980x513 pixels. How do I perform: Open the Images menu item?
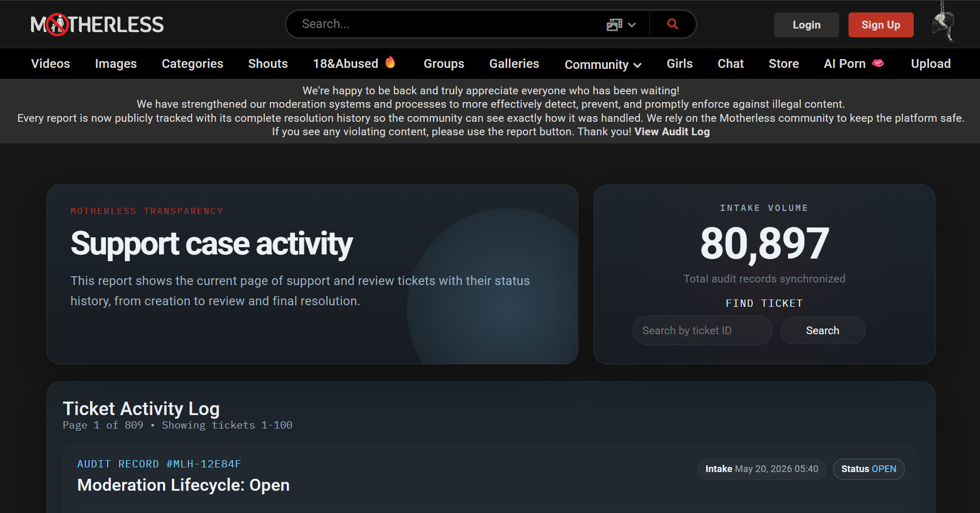[116, 64]
